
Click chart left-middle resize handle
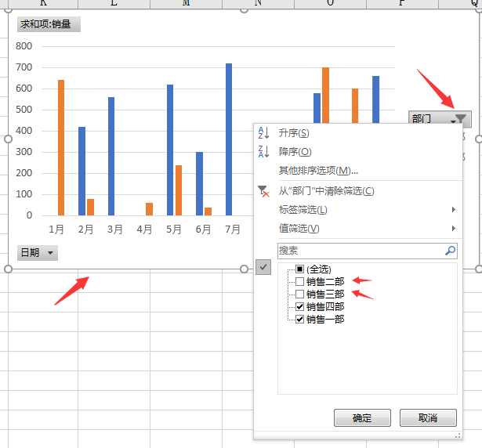[8, 139]
